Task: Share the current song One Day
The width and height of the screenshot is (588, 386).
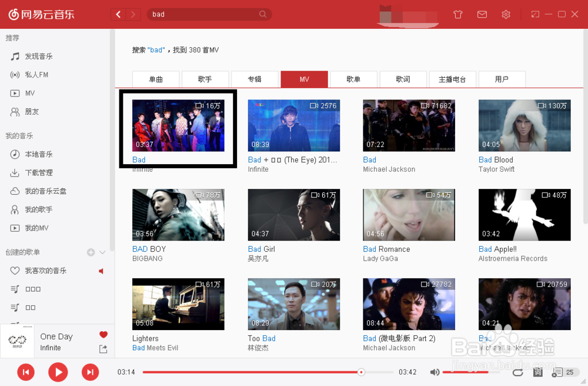Action: [103, 349]
